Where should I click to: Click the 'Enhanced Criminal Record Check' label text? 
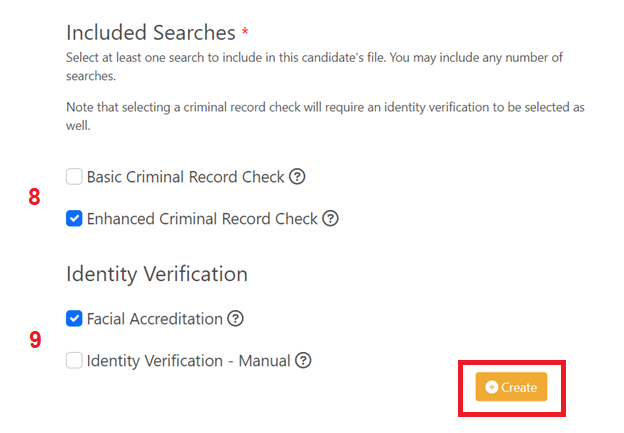[x=202, y=218]
